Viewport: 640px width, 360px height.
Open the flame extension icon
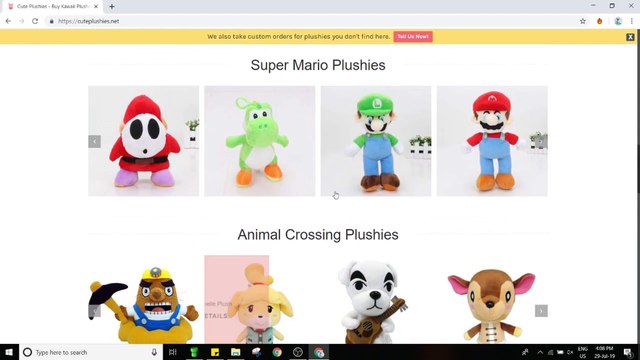point(600,21)
